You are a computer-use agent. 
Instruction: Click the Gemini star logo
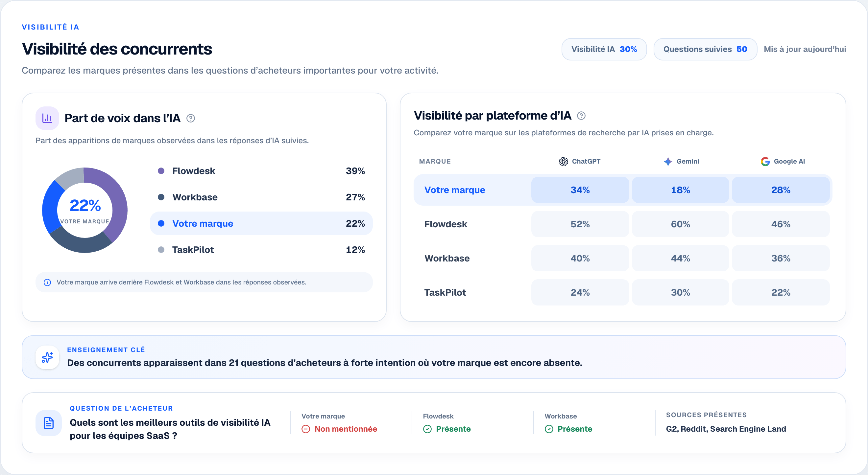[668, 162]
